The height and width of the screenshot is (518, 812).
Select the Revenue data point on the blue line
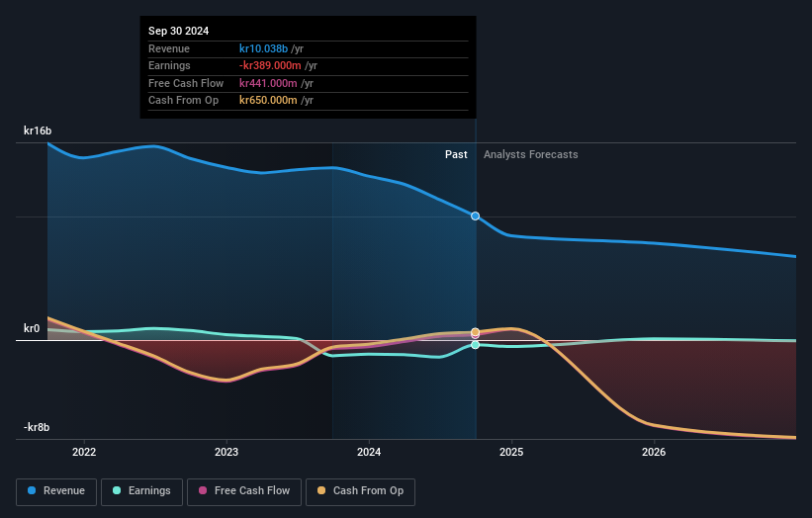pos(476,216)
